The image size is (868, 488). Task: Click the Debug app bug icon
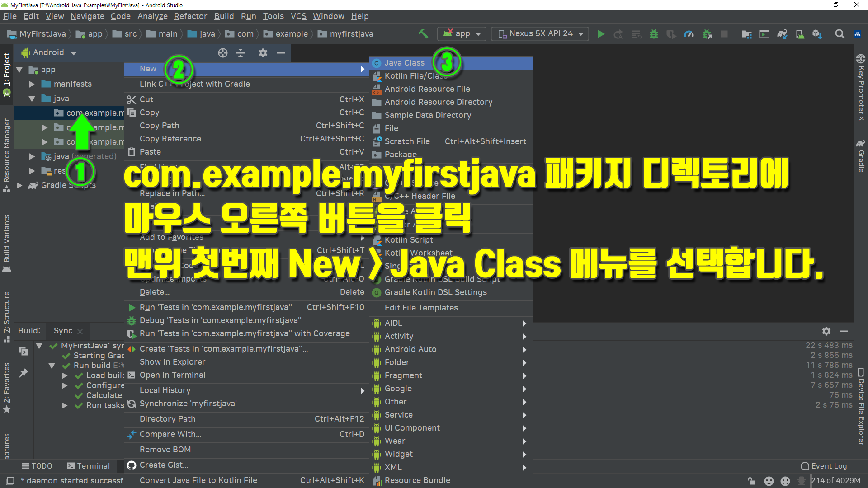tap(653, 34)
